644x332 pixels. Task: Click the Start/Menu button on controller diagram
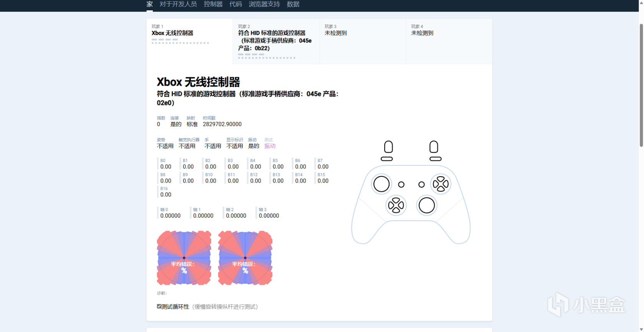(x=421, y=185)
